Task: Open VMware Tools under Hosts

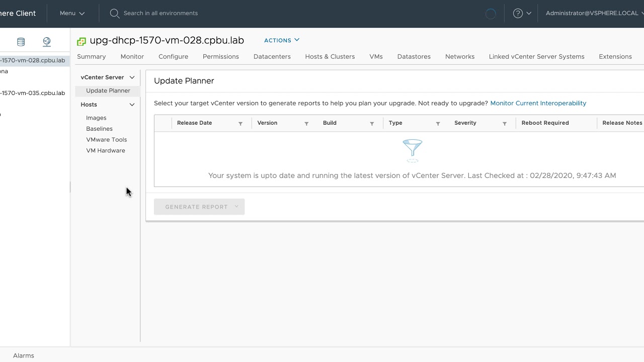Action: (x=106, y=140)
